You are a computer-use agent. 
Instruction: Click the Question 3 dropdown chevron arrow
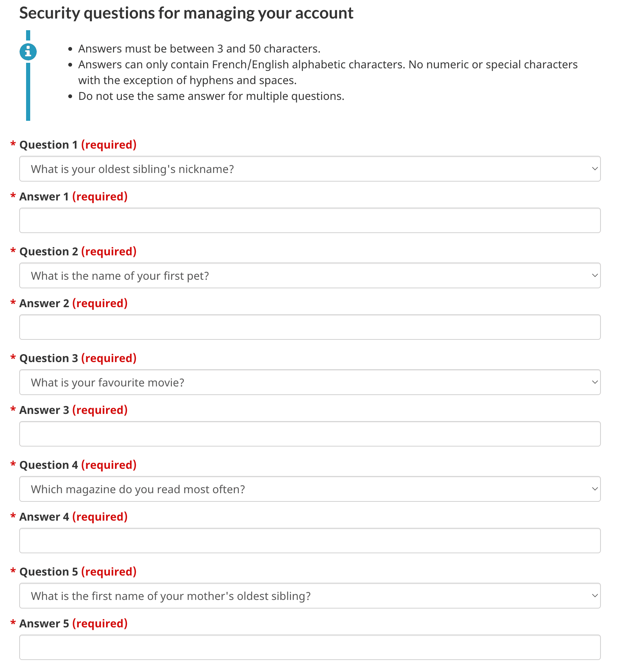coord(595,382)
